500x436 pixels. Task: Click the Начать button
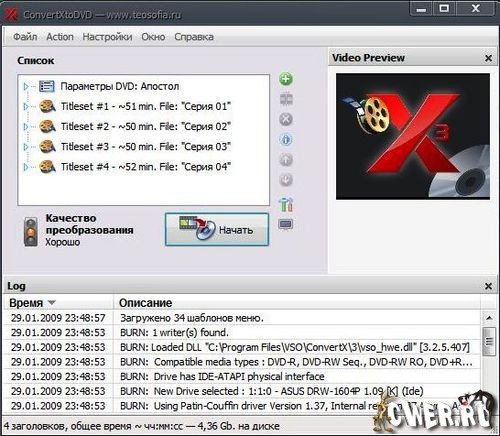[x=217, y=230]
